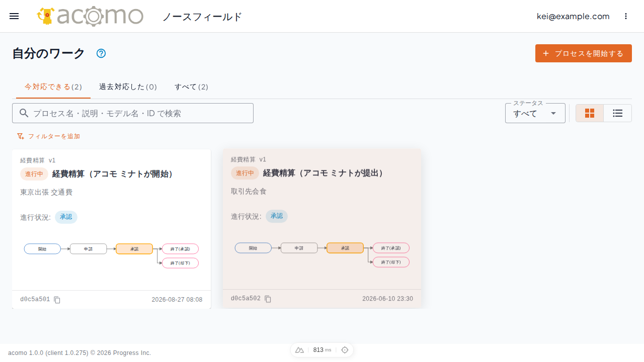Open the help icon beside 自分のワーク

(101, 53)
